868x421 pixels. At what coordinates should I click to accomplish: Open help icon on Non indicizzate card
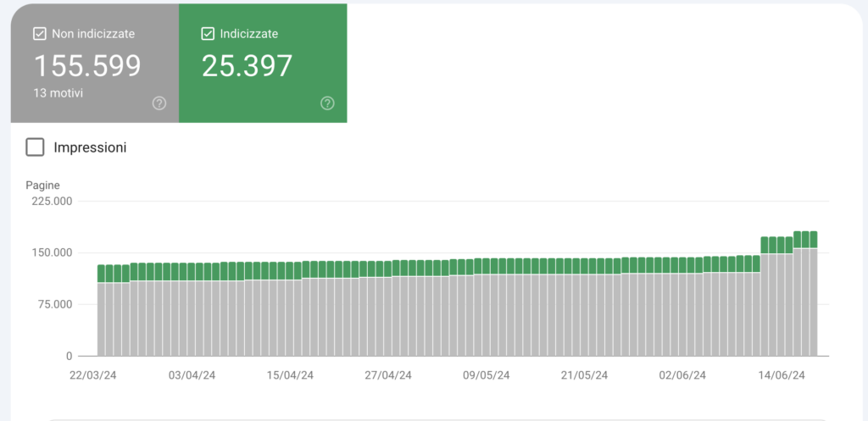[159, 102]
